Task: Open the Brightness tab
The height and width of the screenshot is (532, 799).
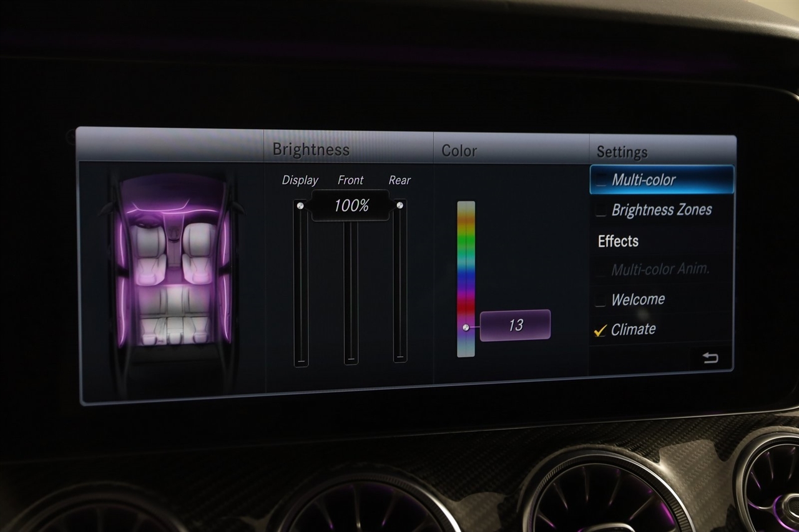Action: click(x=310, y=150)
